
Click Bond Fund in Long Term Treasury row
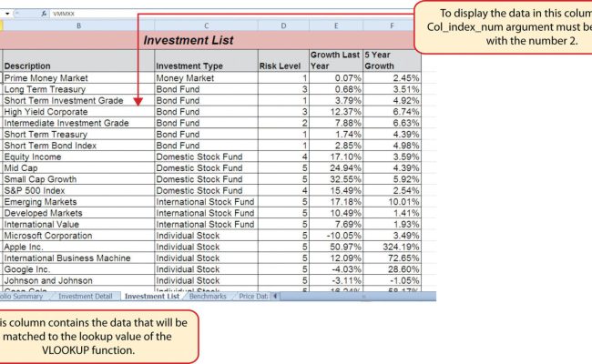click(206, 89)
